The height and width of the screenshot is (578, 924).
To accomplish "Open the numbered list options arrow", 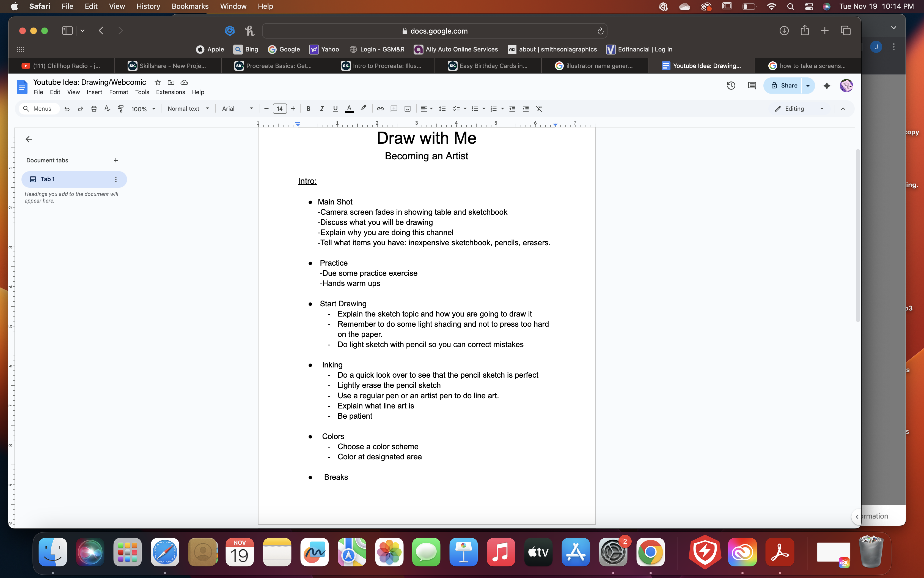I will point(502,109).
